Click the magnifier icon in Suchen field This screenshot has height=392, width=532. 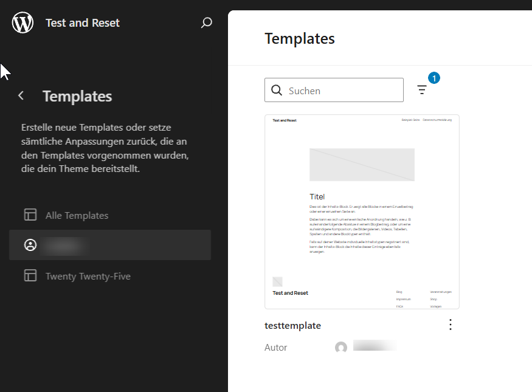277,91
